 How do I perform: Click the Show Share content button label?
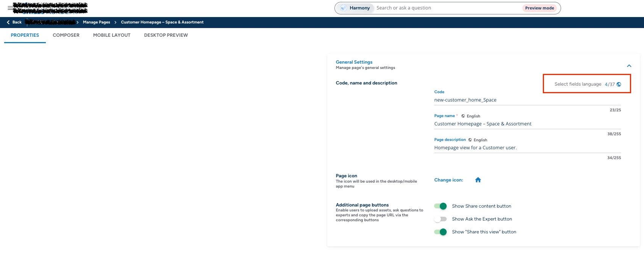click(x=481, y=206)
